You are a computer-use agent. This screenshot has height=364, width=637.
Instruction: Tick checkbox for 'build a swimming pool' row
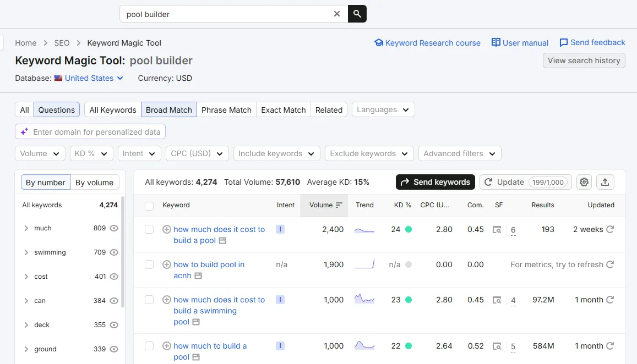click(x=149, y=300)
